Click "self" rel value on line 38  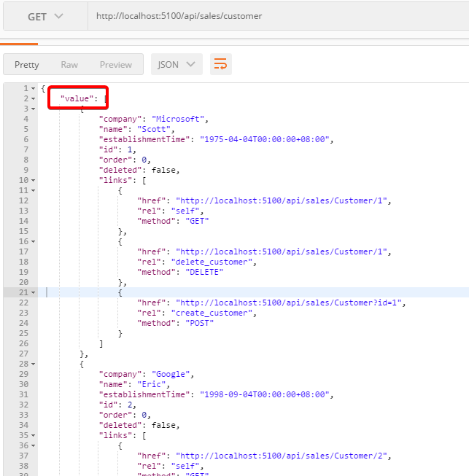click(x=185, y=466)
